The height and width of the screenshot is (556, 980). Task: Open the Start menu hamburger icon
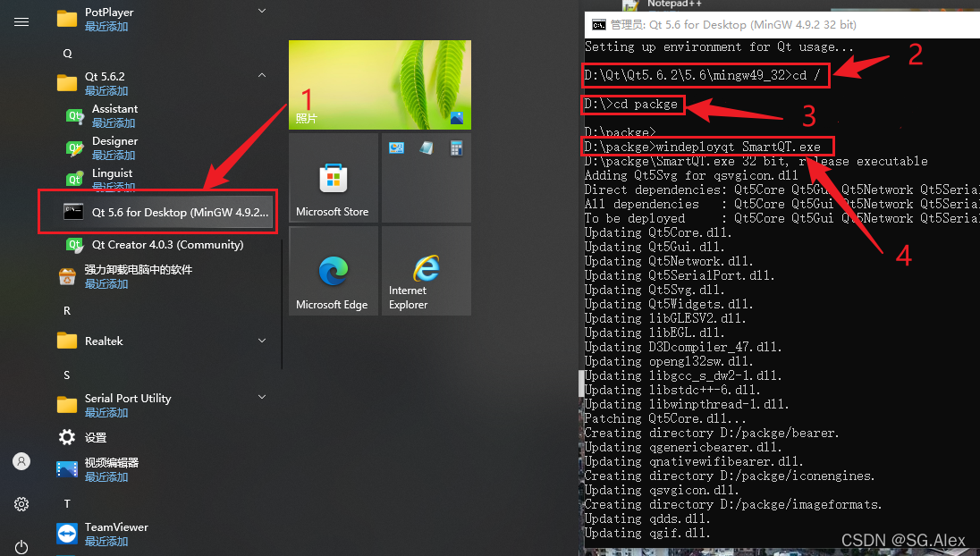click(21, 21)
